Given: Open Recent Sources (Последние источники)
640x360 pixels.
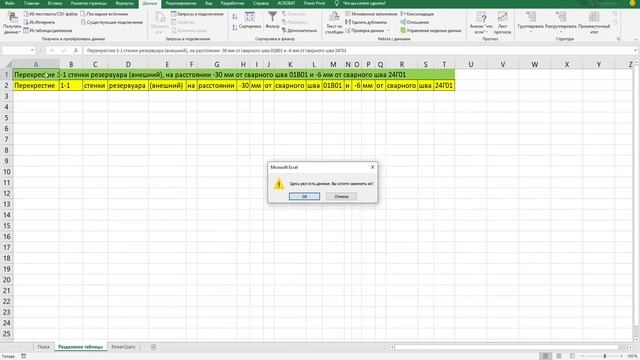Looking at the screenshot, I should pos(104,14).
